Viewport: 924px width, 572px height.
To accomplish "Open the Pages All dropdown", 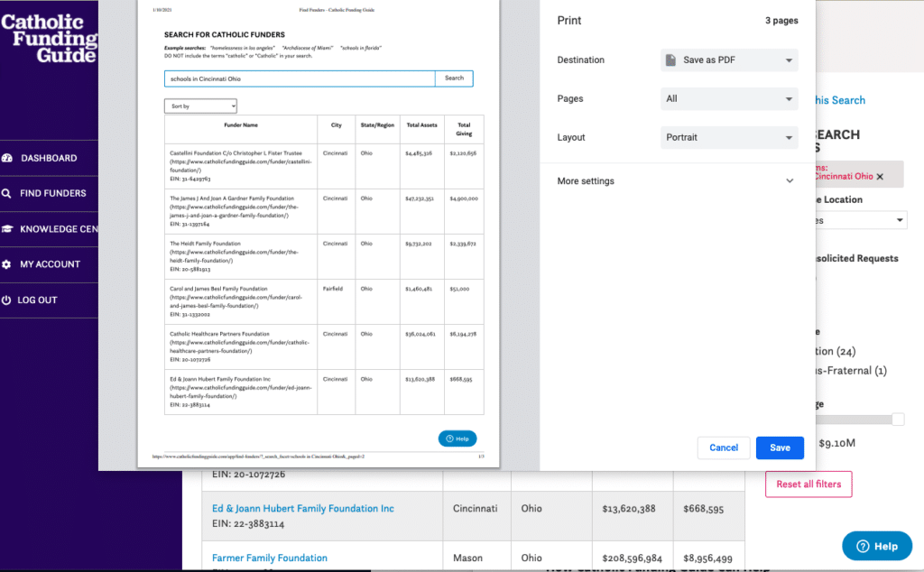I will click(729, 99).
